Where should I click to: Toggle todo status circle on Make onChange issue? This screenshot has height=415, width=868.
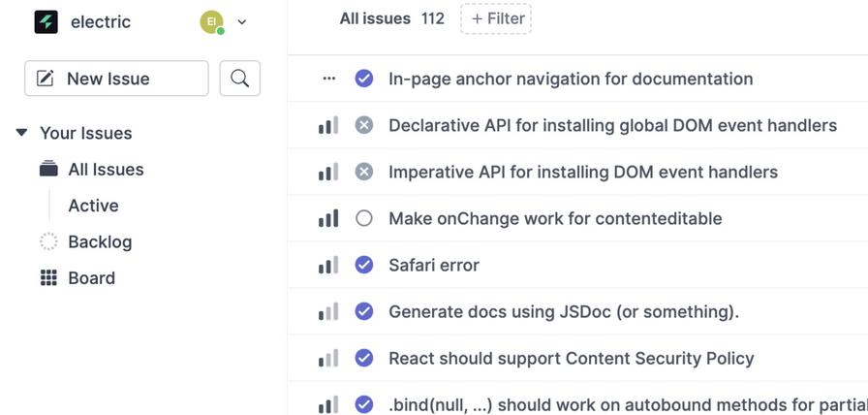tap(364, 218)
